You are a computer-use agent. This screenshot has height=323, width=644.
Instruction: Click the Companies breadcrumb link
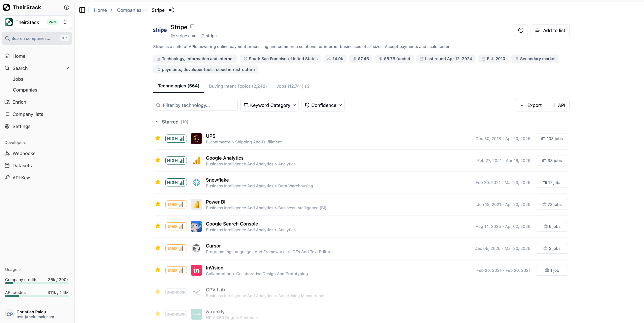(129, 10)
